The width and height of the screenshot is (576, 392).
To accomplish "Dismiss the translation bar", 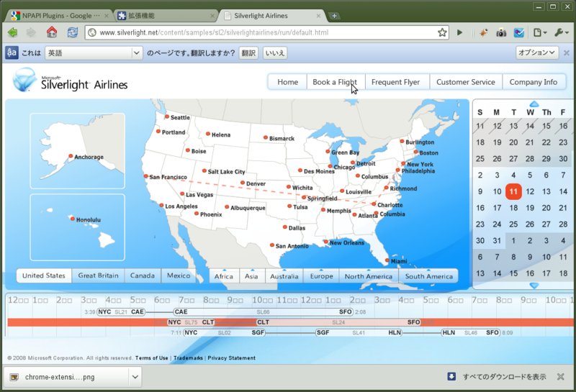I will tap(567, 53).
